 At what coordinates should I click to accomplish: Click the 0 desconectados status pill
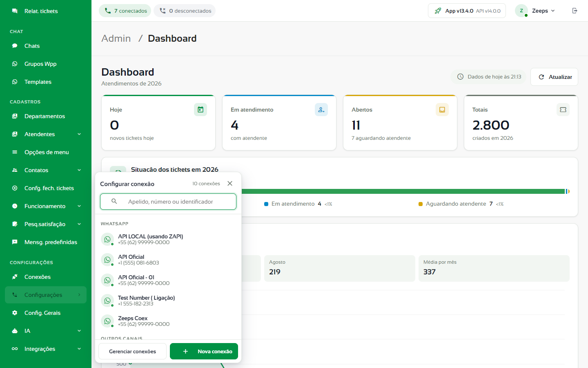tap(185, 11)
